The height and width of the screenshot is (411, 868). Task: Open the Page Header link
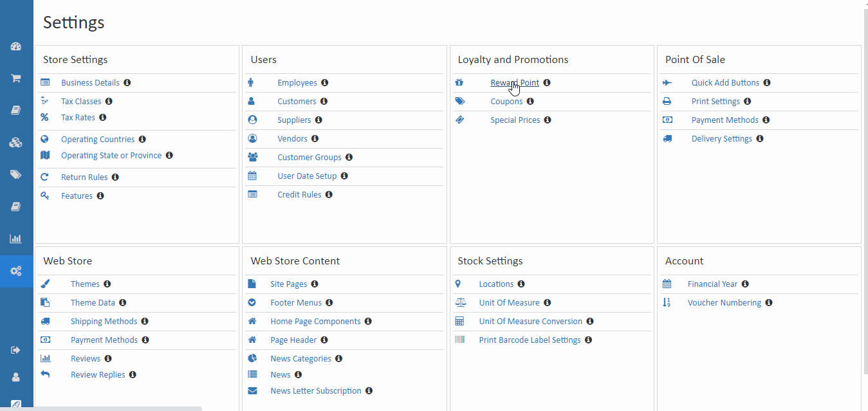click(293, 340)
